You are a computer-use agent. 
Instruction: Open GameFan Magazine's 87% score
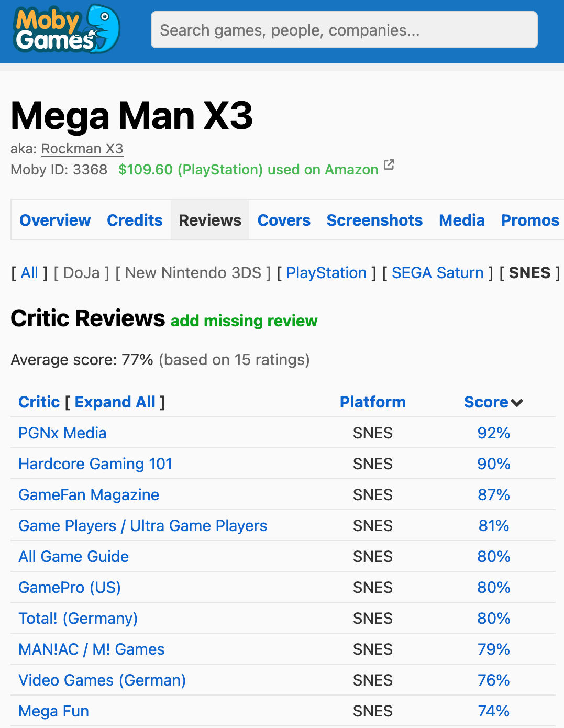click(493, 495)
